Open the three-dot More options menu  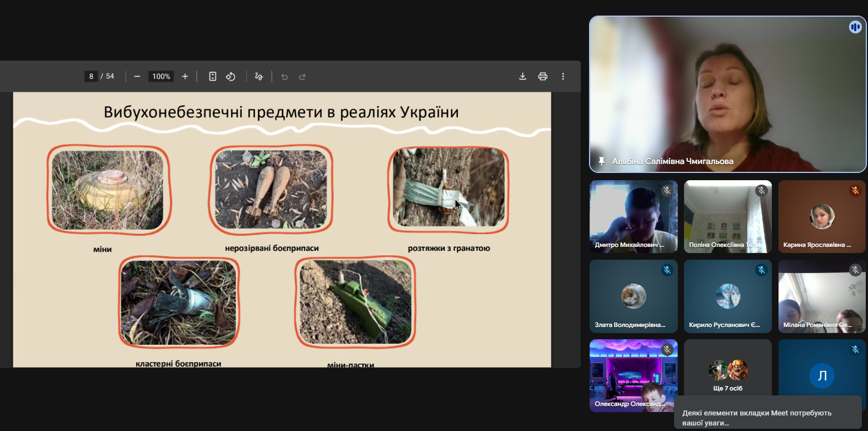[562, 76]
